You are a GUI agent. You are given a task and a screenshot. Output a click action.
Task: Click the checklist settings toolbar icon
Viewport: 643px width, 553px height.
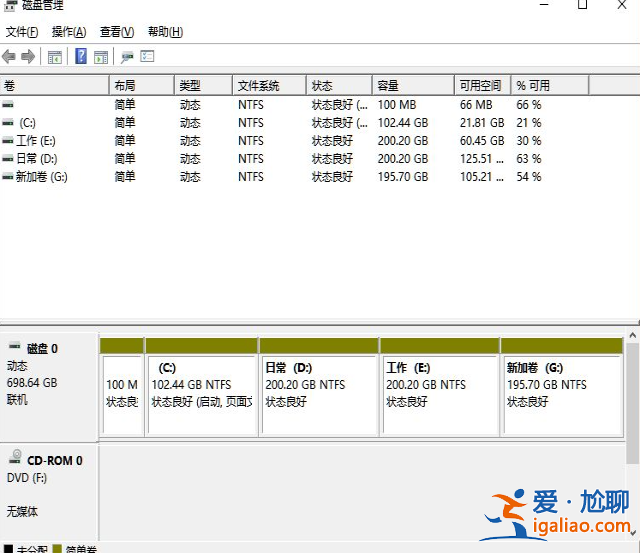(x=147, y=56)
